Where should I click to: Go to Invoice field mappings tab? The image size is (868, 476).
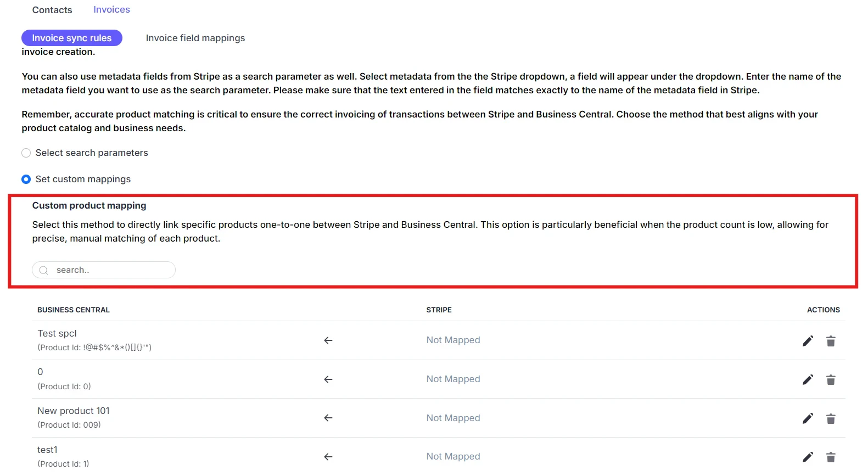click(x=195, y=38)
